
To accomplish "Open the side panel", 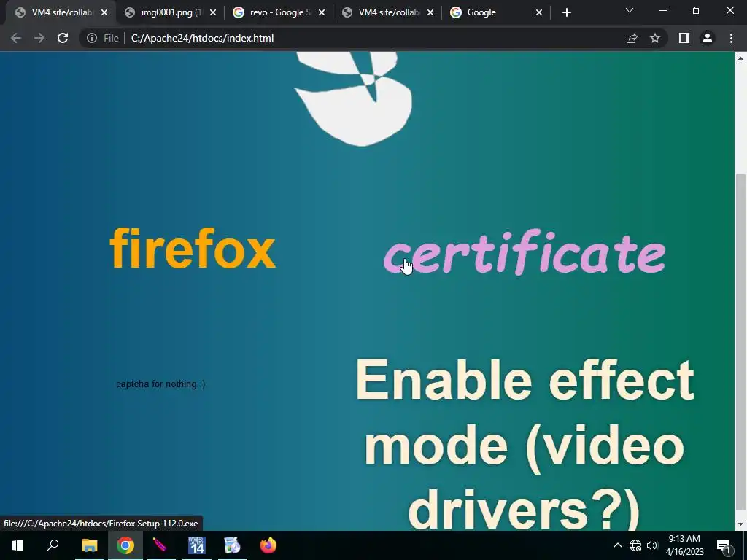I will tap(684, 38).
